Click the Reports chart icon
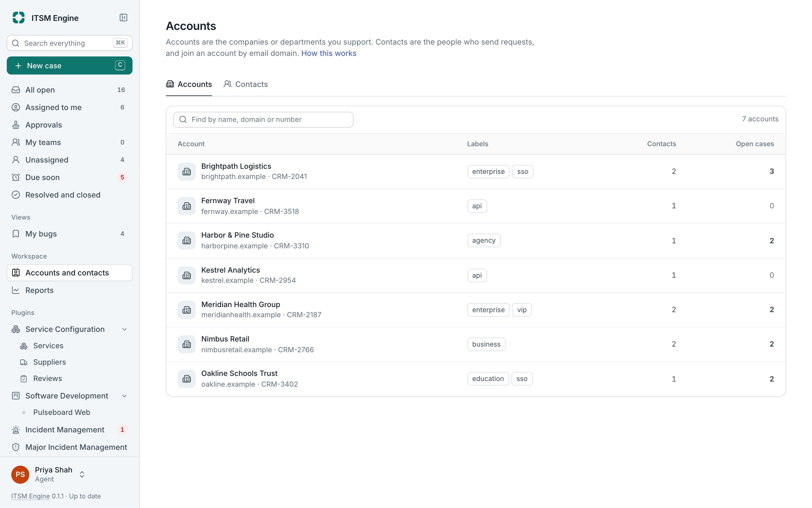Viewport: 812px width, 508px height. click(16, 290)
